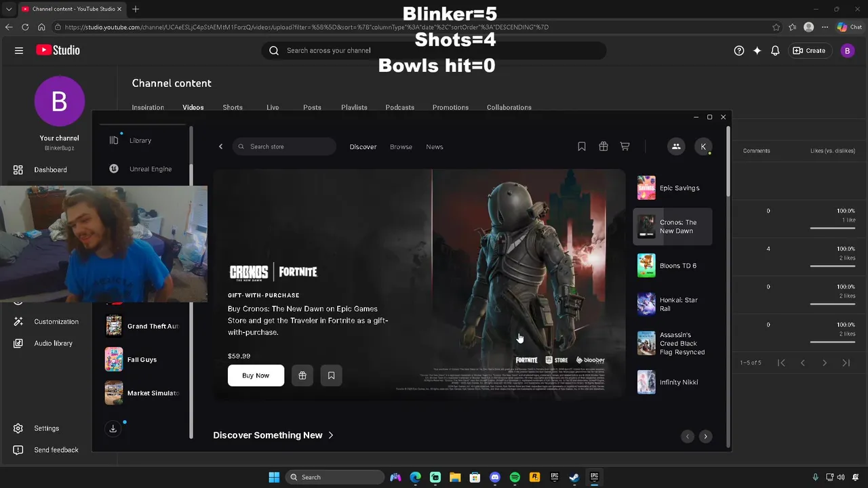Open the Promotions tab in Channel content

(x=450, y=107)
